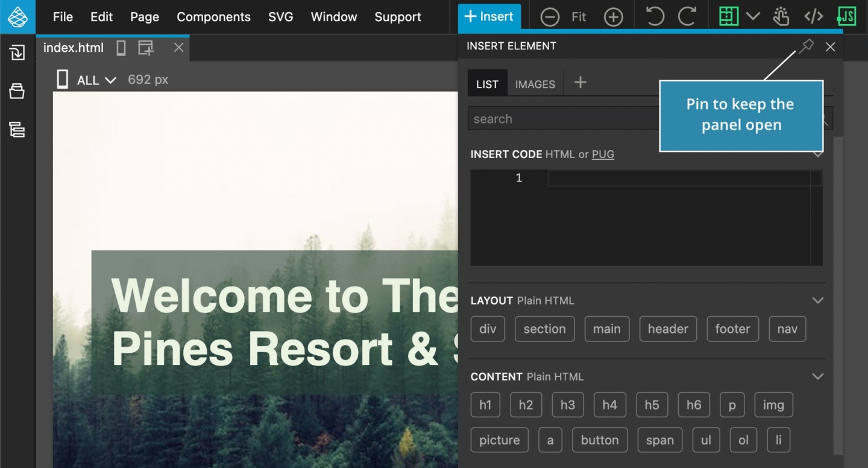
Task: Insert a section element
Action: point(544,329)
